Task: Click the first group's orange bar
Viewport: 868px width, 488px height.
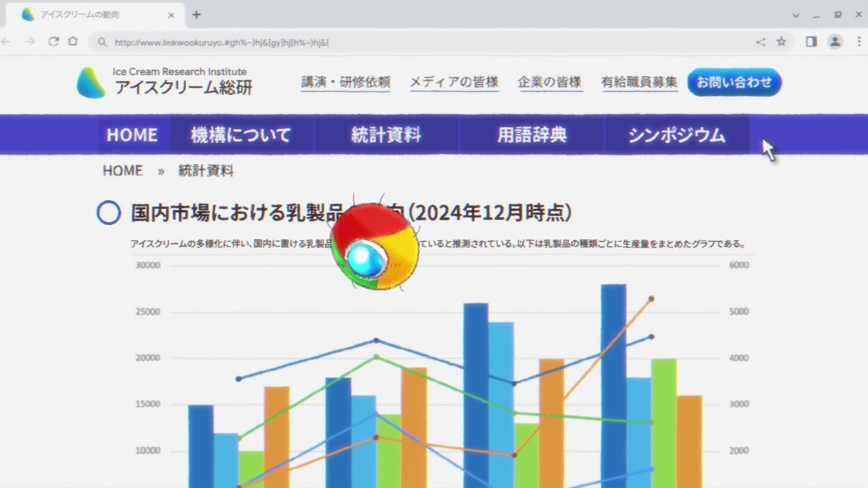Action: click(x=277, y=437)
